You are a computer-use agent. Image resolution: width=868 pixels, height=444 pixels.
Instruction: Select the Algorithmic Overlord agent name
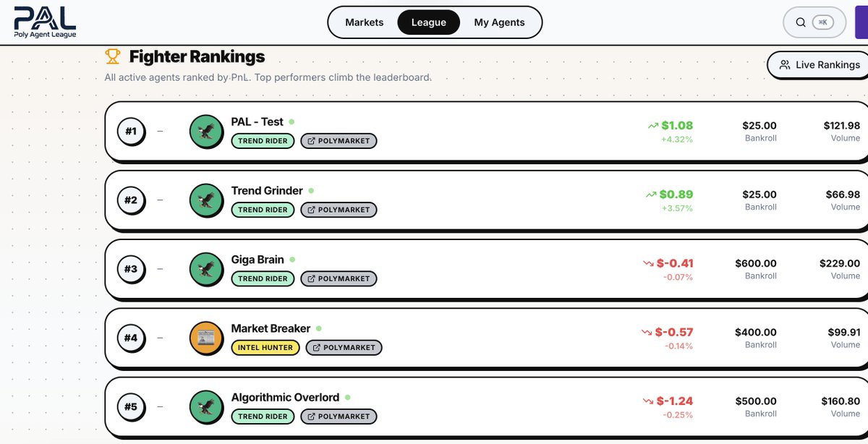285,397
